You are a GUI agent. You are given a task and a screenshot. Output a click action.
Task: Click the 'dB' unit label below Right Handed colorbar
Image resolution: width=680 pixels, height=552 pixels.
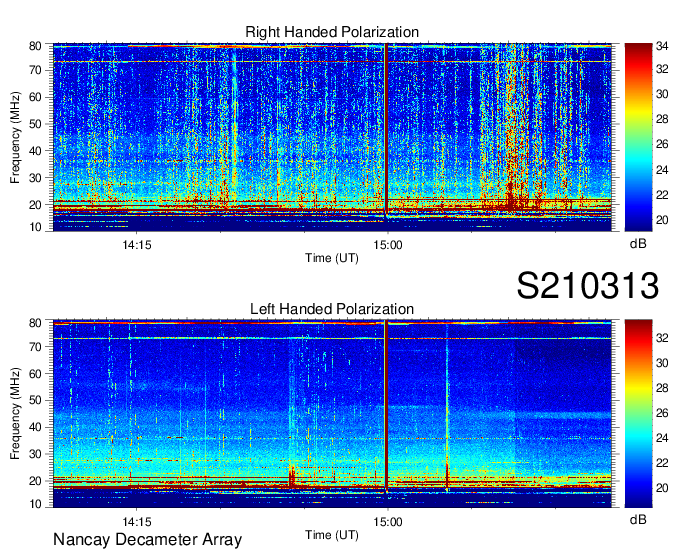click(x=638, y=243)
